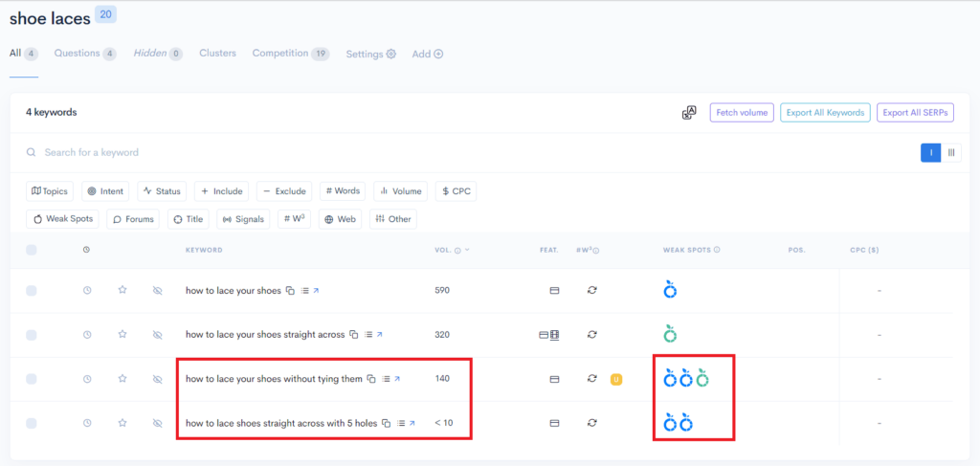Hide the 'with 5 holes' keyword row

(x=158, y=424)
